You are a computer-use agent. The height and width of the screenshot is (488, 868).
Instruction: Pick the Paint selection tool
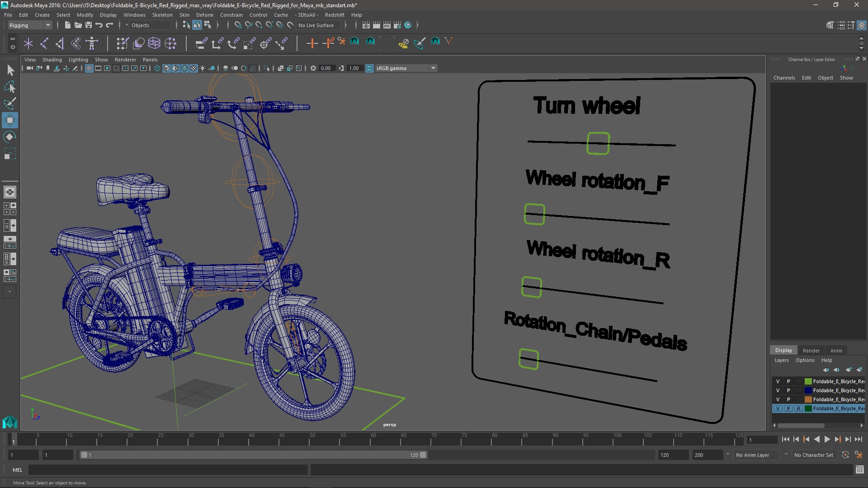pyautogui.click(x=10, y=103)
